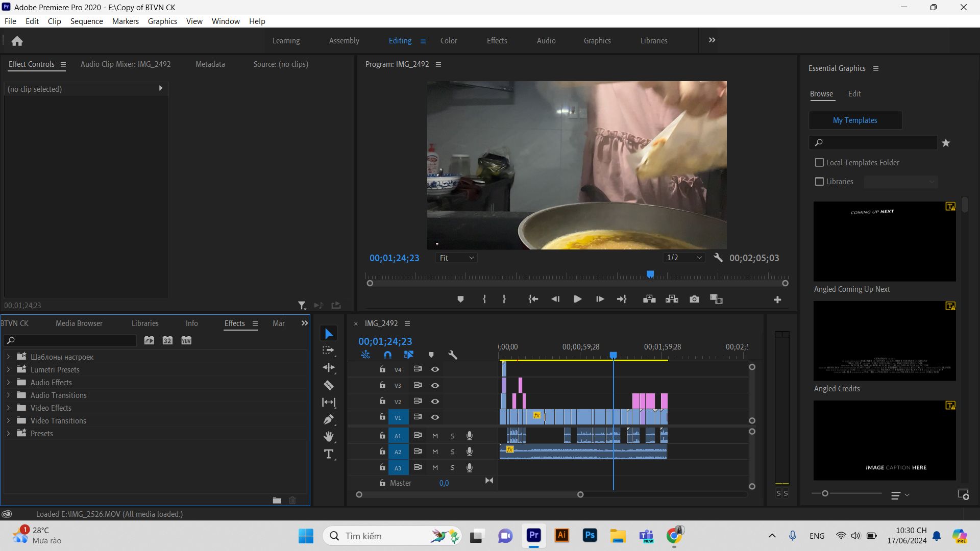Viewport: 980px width, 551px height.
Task: Expand the Video Transitions folder
Action: (x=8, y=421)
